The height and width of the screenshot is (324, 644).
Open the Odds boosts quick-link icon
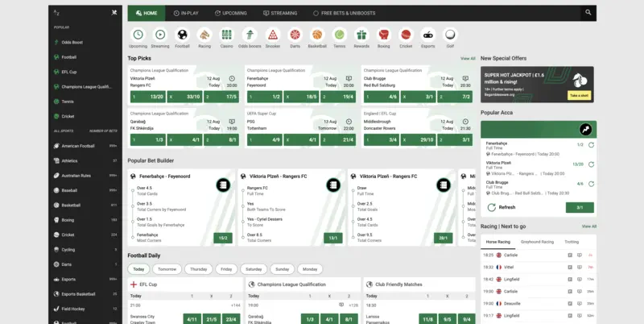(x=250, y=35)
